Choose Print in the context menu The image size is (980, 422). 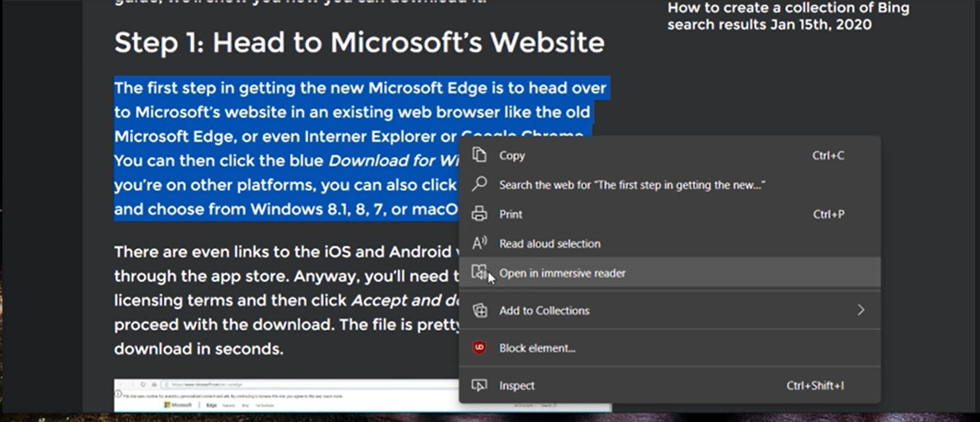tap(670, 214)
